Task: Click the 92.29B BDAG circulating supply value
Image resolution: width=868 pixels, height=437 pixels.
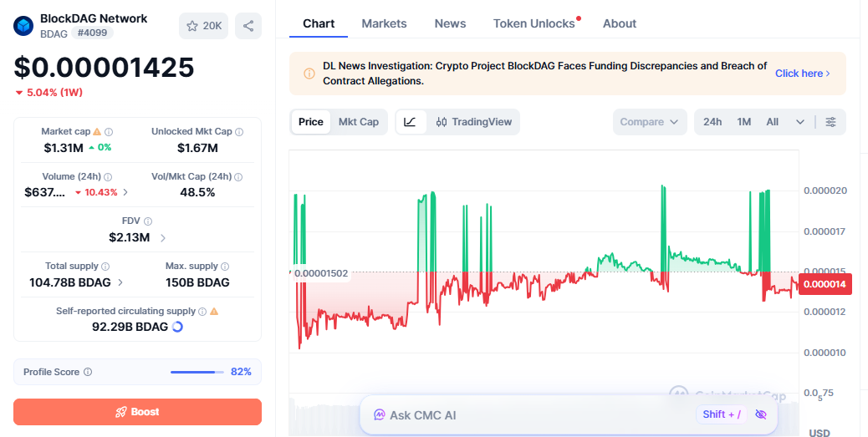Action: pos(130,327)
